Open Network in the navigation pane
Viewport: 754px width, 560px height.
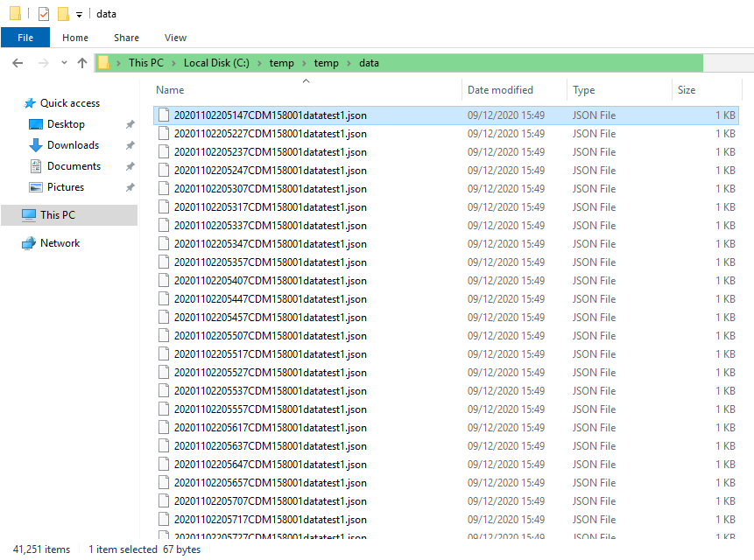[x=60, y=243]
